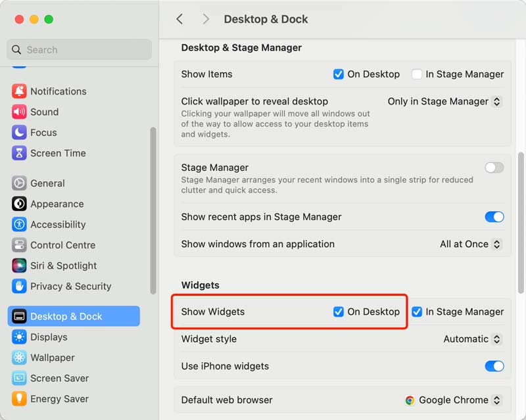Open the Displays sun icon
The width and height of the screenshot is (526, 420).
[x=19, y=337]
